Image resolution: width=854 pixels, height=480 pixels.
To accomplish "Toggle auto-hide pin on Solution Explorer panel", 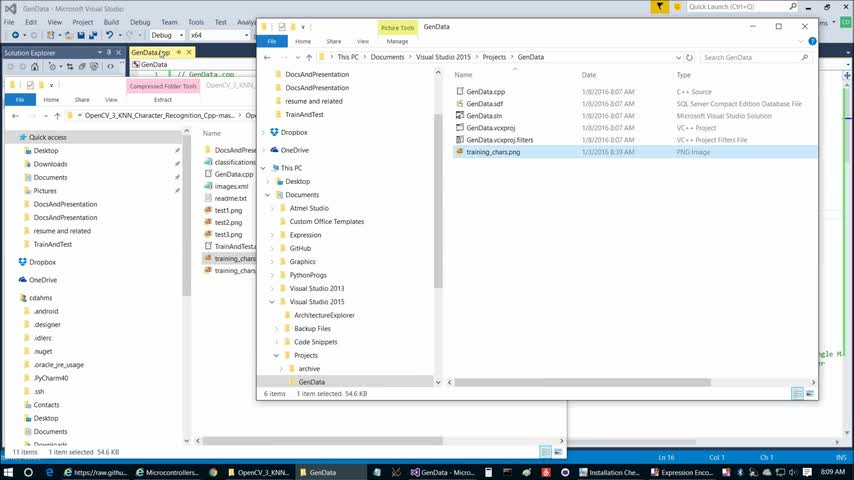I will (x=109, y=52).
